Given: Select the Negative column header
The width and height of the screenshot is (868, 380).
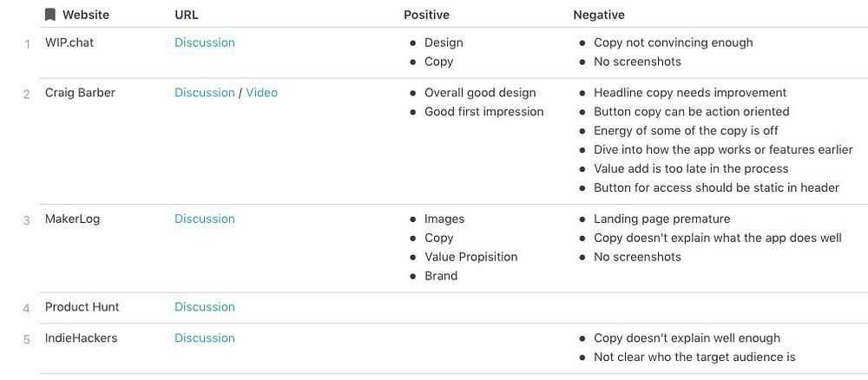Looking at the screenshot, I should [x=599, y=15].
